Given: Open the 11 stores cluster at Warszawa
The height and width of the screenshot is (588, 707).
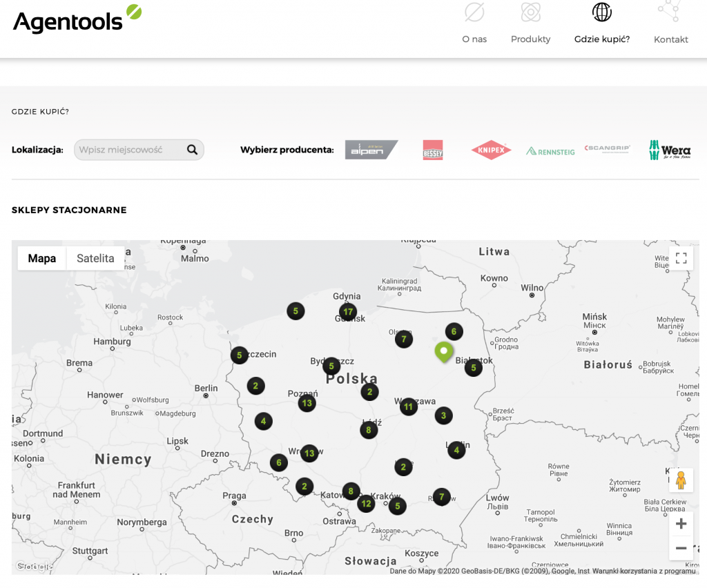Looking at the screenshot, I should (x=409, y=407).
